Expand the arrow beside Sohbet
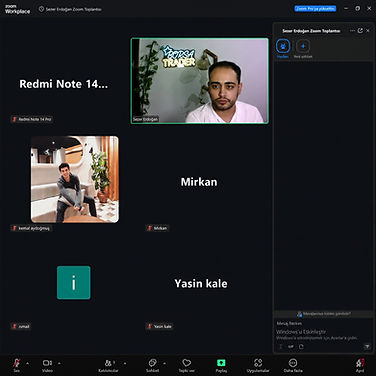This screenshot has width=376, height=376. (165, 363)
